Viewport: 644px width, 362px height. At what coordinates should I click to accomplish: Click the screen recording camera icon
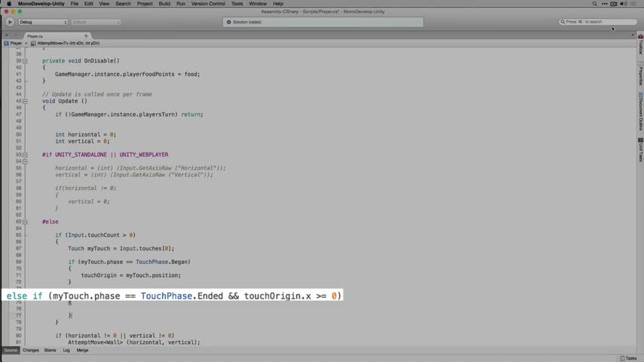[614, 4]
